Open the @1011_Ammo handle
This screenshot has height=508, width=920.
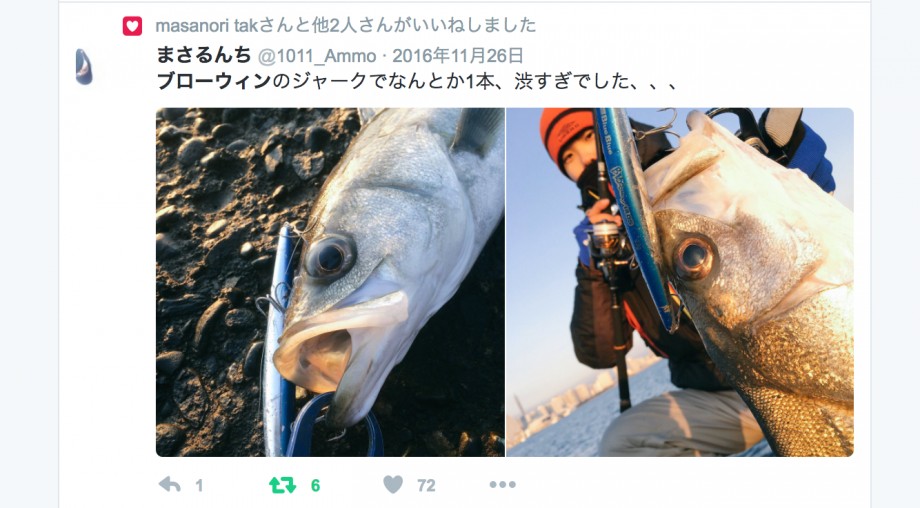click(x=317, y=56)
